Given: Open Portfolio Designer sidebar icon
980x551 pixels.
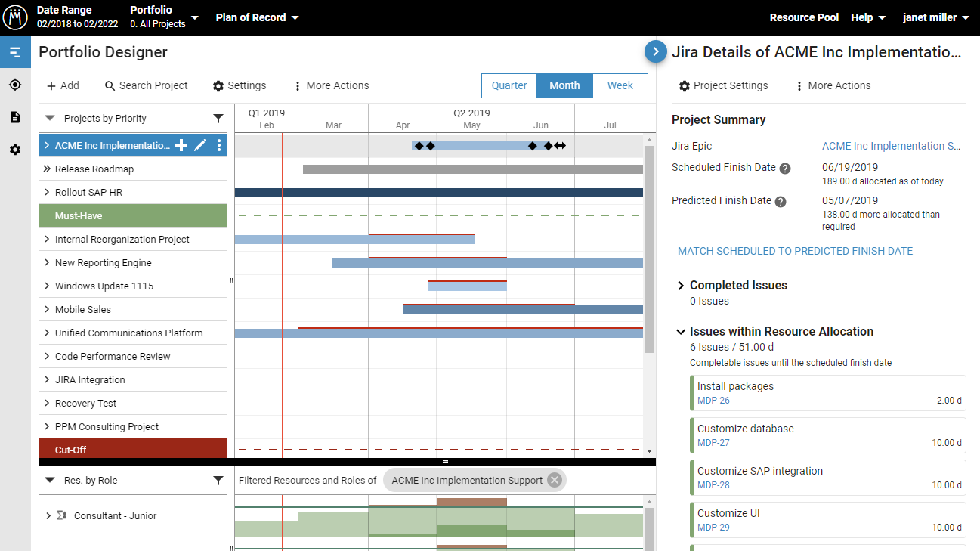Looking at the screenshot, I should (15, 52).
